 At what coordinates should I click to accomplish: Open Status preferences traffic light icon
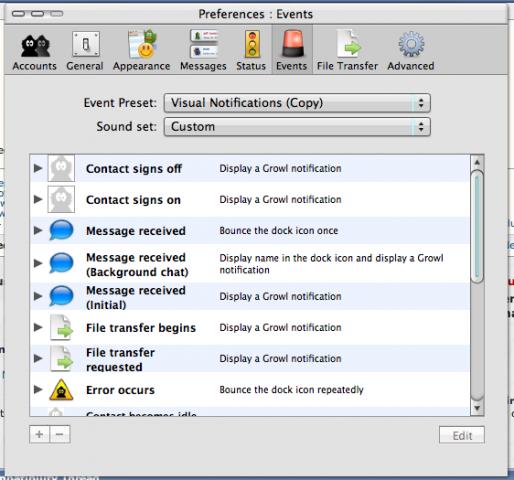252,44
